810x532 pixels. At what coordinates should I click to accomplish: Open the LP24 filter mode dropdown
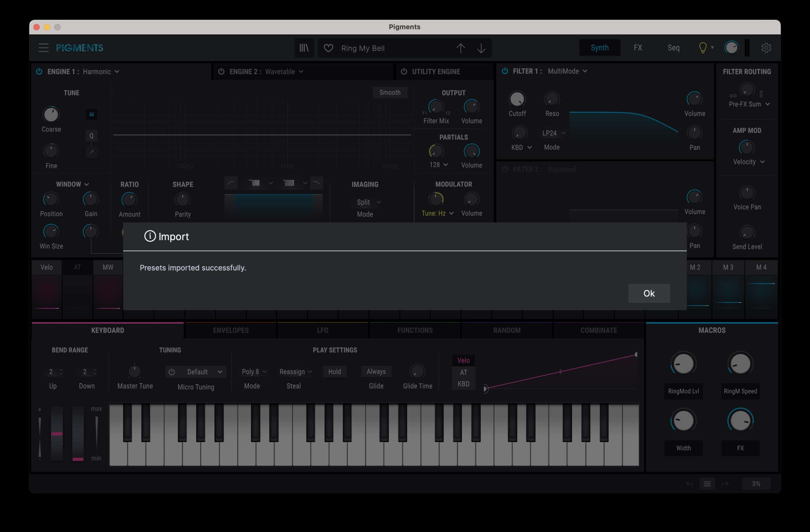coord(553,133)
